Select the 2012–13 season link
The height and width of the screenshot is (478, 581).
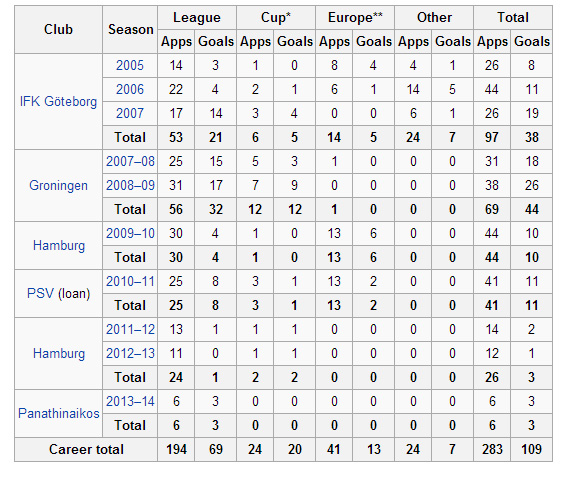[130, 353]
